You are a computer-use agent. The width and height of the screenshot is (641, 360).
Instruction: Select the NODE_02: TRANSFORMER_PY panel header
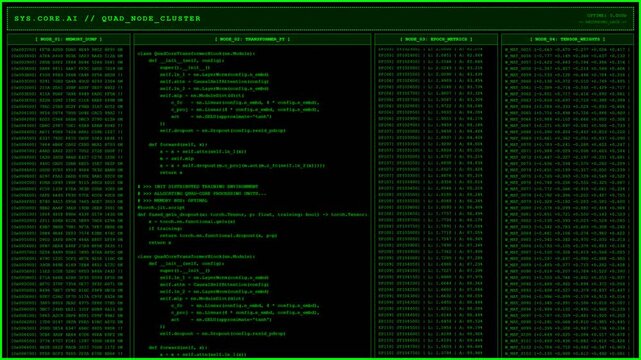(252, 39)
